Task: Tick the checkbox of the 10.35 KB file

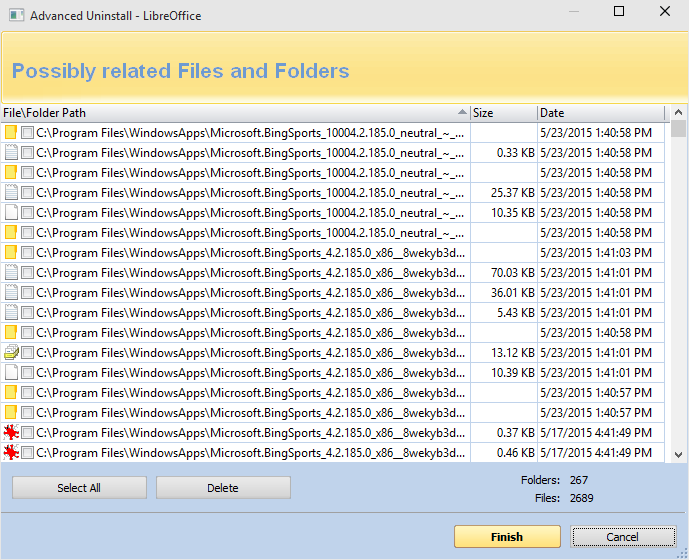Action: [27, 213]
